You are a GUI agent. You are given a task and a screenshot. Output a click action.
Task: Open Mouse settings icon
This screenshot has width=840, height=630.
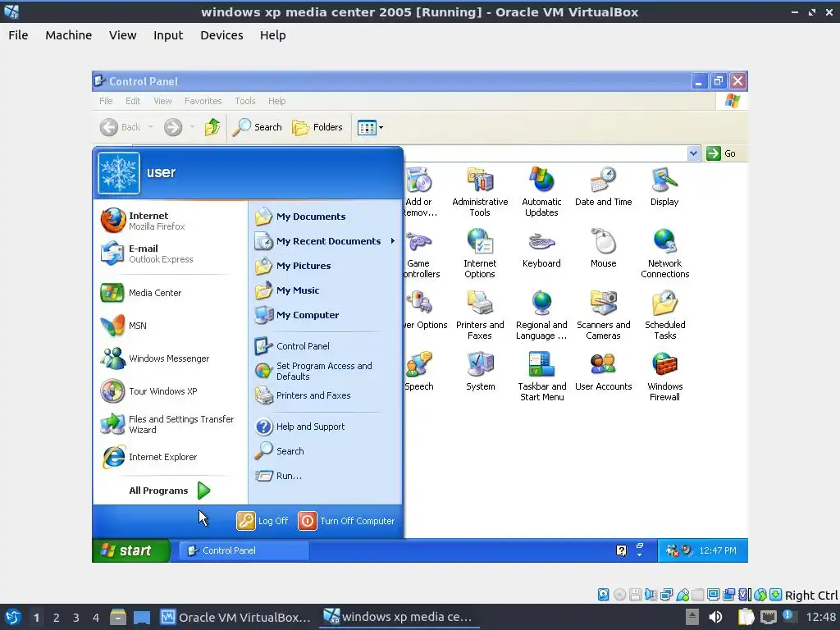pyautogui.click(x=603, y=248)
